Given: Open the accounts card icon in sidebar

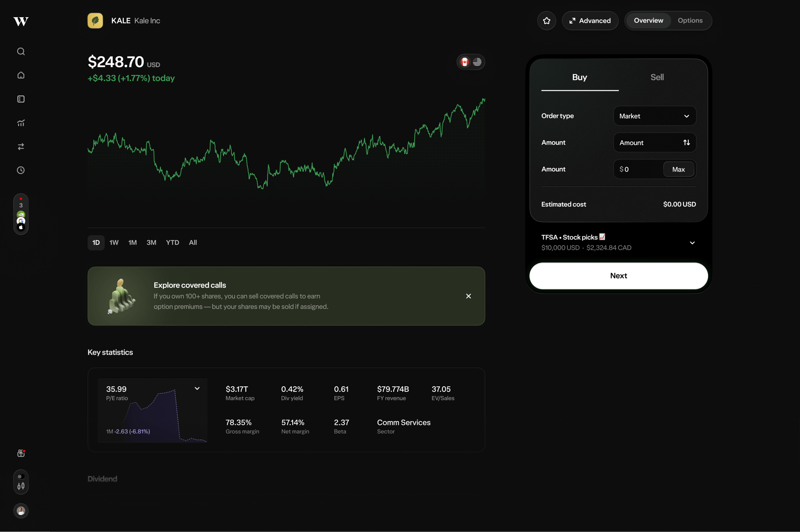Looking at the screenshot, I should [21, 99].
